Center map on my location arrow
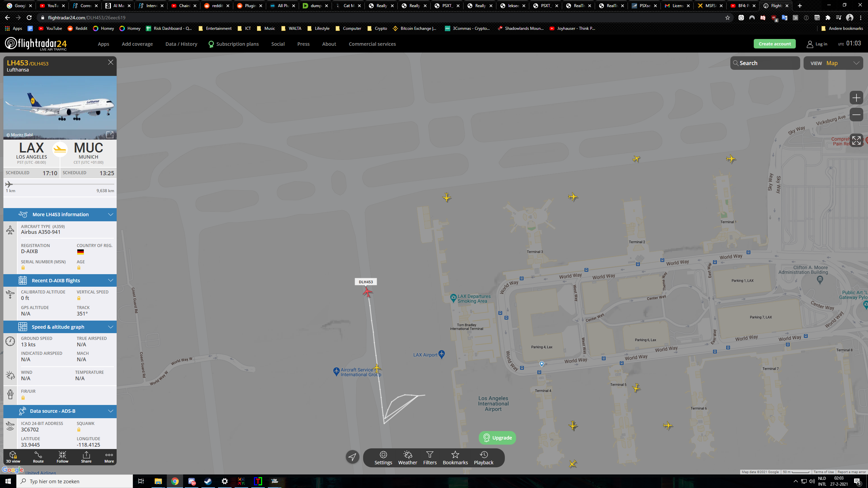Screen dimensions: 868x488 pos(353,457)
